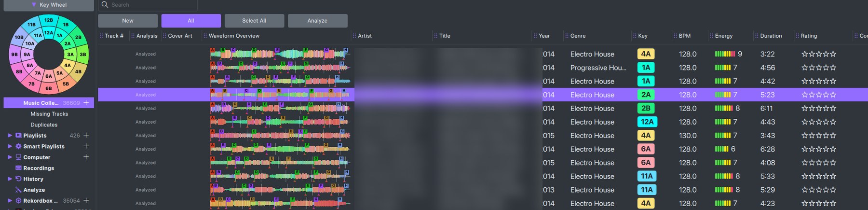The image size is (868, 210).
Task: Click the 2A key badge in the highlighted row
Action: coord(646,95)
